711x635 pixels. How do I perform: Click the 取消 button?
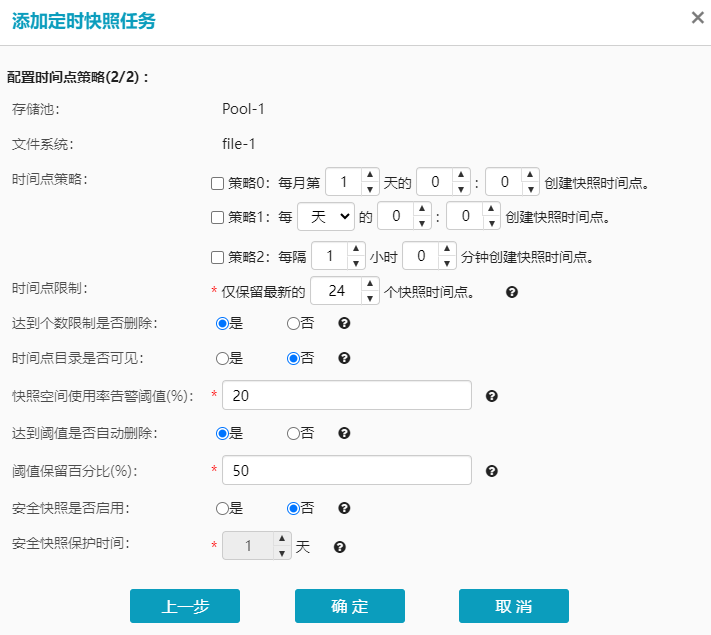pos(514,607)
